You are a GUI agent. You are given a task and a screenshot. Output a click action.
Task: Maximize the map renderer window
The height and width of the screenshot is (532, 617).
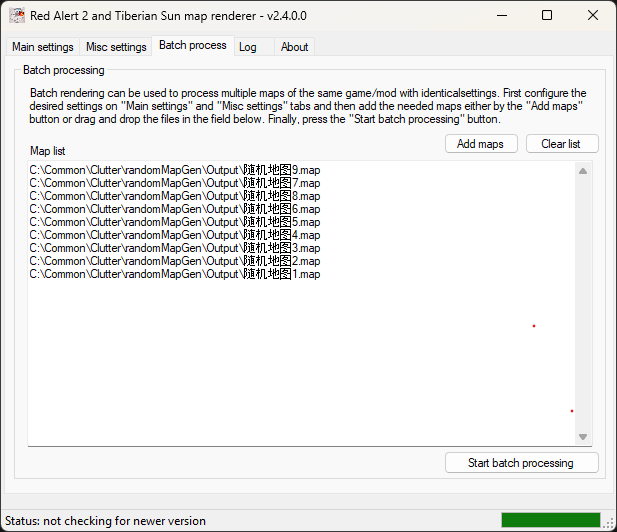tap(547, 16)
